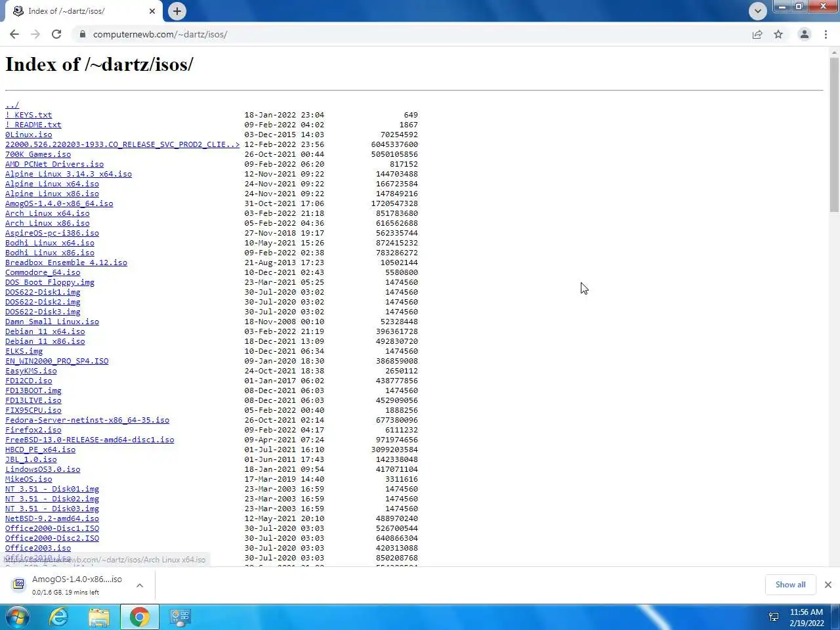
Task: Download EasyKMS.iso
Action: click(x=31, y=371)
